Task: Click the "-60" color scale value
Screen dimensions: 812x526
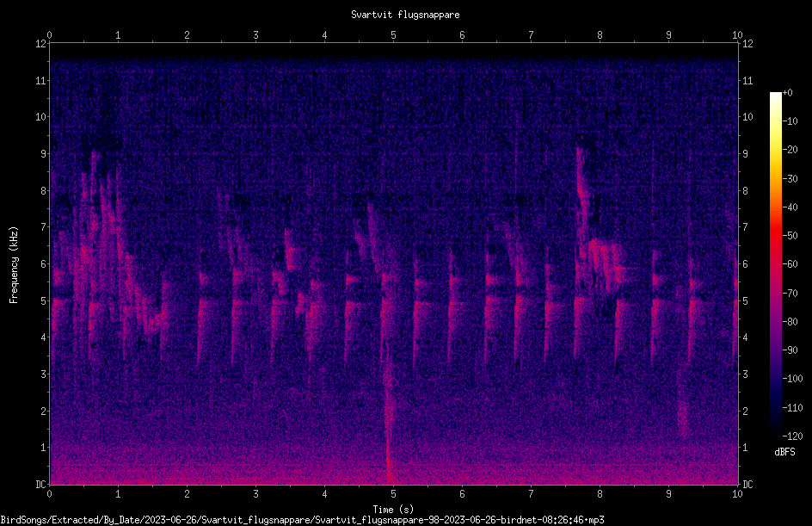Action: click(790, 264)
